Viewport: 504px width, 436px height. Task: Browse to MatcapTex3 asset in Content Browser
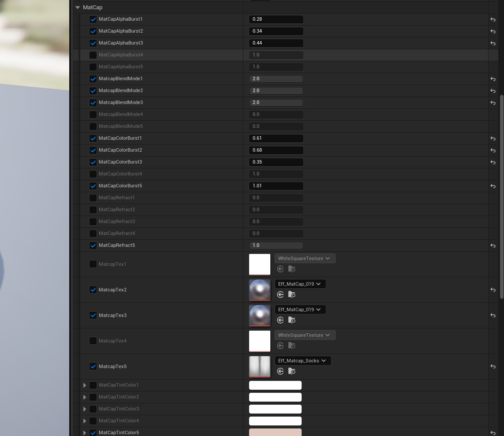click(x=291, y=320)
